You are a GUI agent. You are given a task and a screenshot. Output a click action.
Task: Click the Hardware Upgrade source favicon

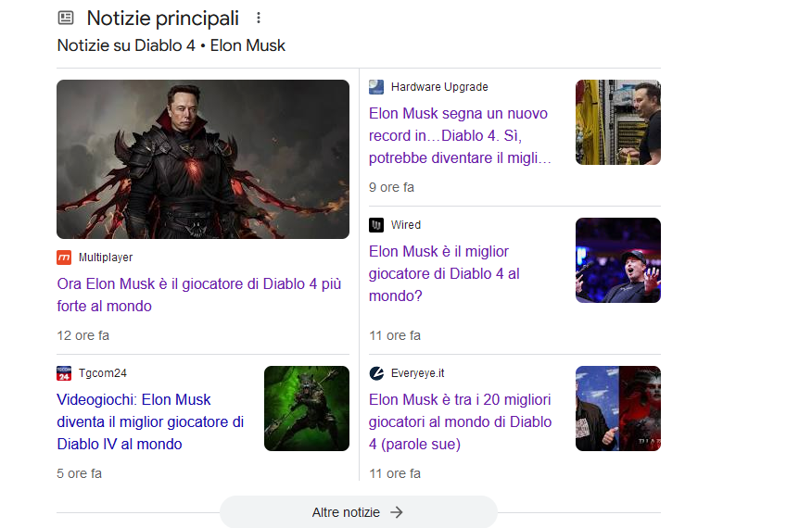click(x=376, y=87)
